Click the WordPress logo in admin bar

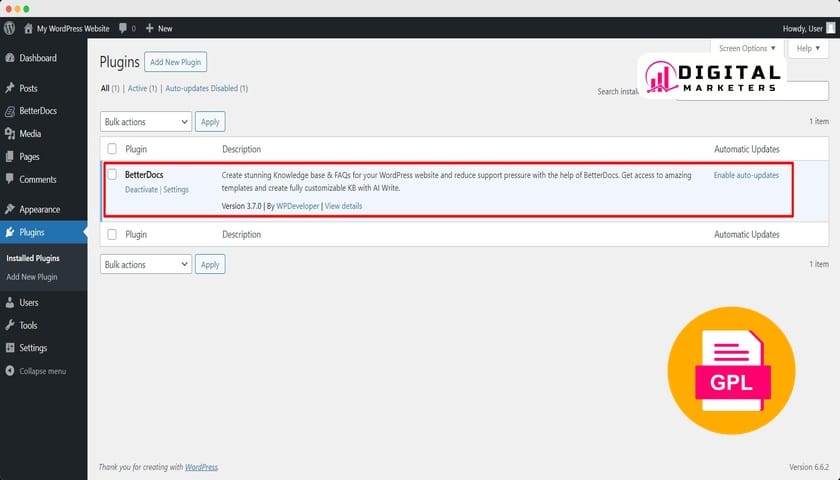[x=9, y=29]
